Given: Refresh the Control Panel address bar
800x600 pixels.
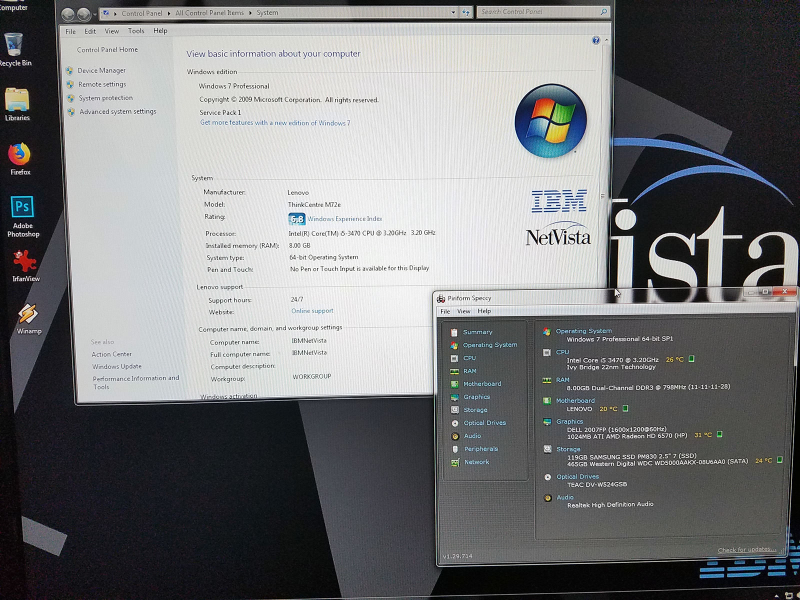Looking at the screenshot, I should pyautogui.click(x=465, y=13).
